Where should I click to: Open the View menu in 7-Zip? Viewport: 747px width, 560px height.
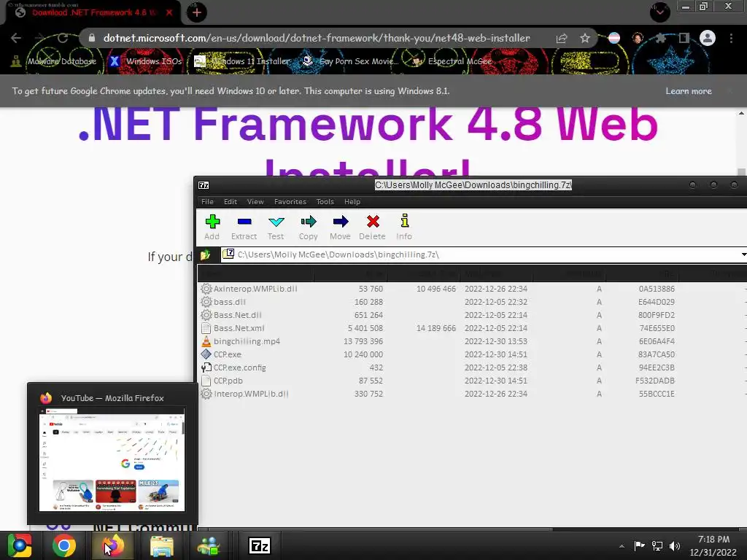(x=255, y=201)
